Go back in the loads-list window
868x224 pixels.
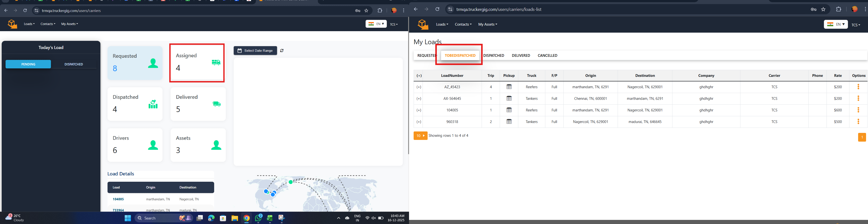(416, 9)
